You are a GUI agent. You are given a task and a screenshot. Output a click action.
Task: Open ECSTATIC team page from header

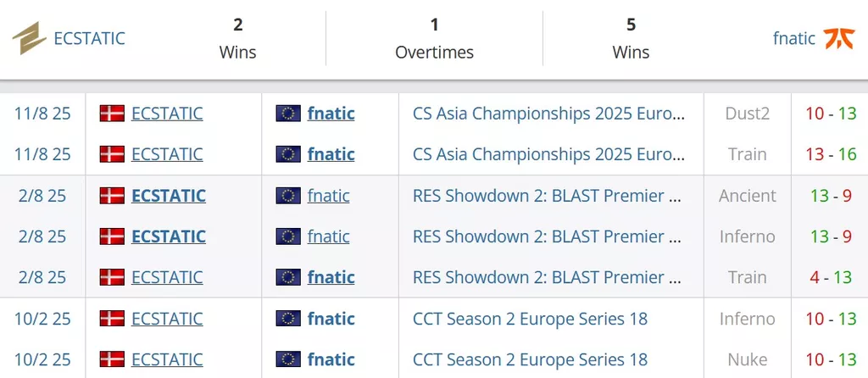(x=89, y=38)
